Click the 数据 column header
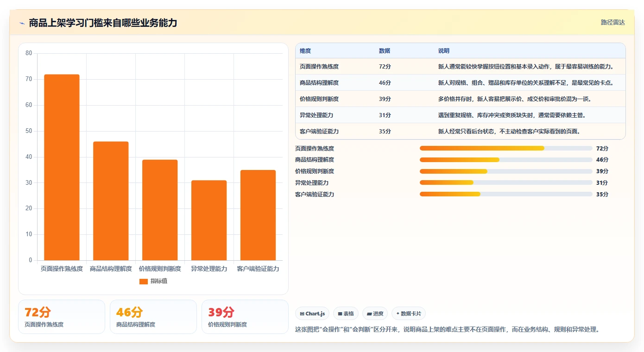The image size is (644, 352). click(x=385, y=51)
